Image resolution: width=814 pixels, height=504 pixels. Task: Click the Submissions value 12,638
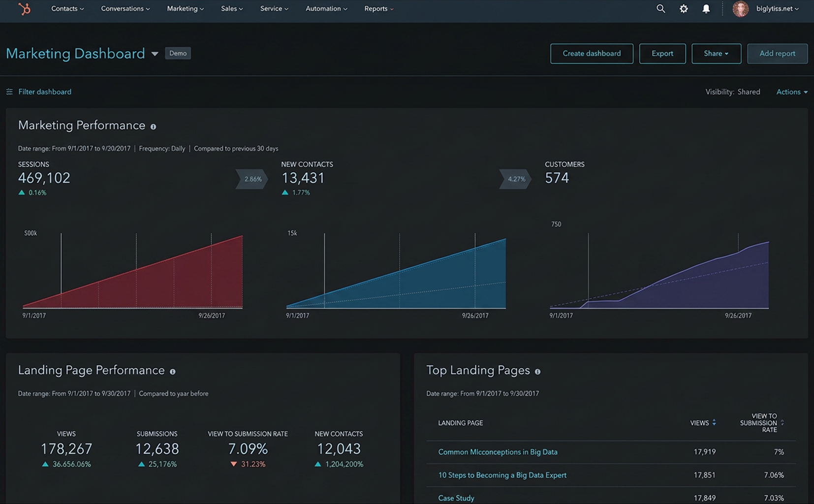click(157, 449)
